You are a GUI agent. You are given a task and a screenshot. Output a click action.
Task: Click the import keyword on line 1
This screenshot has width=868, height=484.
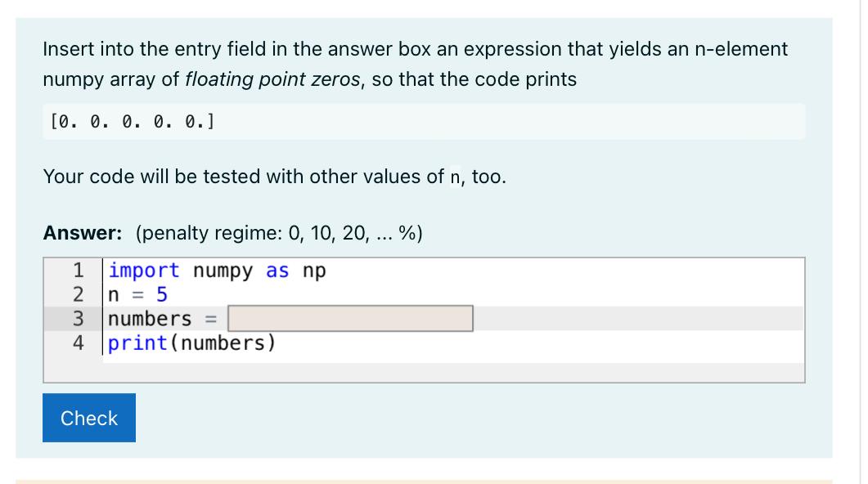[x=144, y=271]
